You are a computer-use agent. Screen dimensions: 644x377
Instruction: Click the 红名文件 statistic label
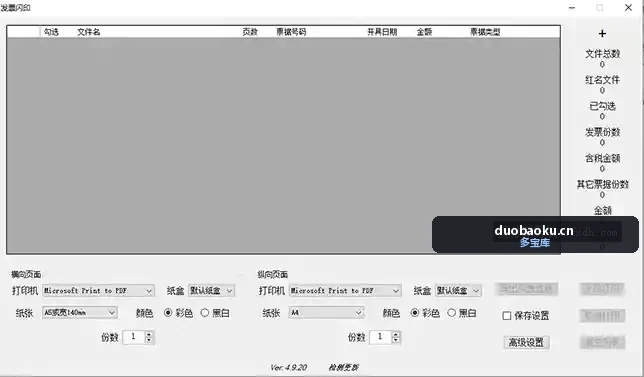603,80
